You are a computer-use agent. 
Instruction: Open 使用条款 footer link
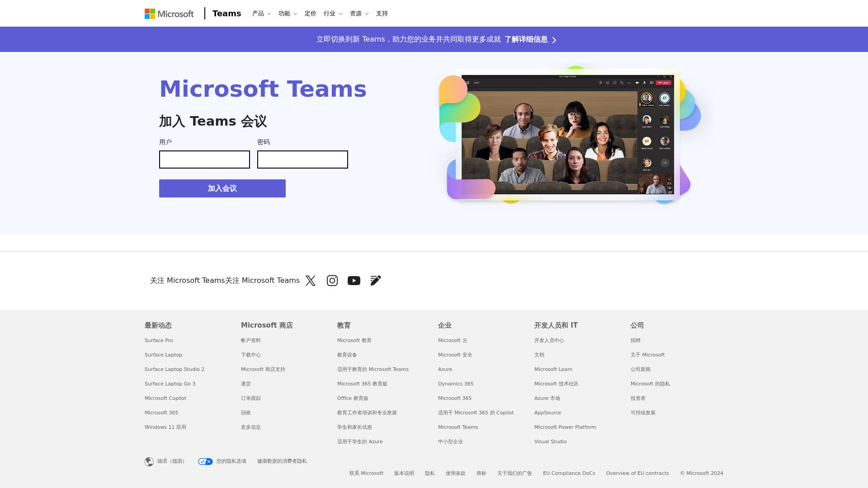456,473
